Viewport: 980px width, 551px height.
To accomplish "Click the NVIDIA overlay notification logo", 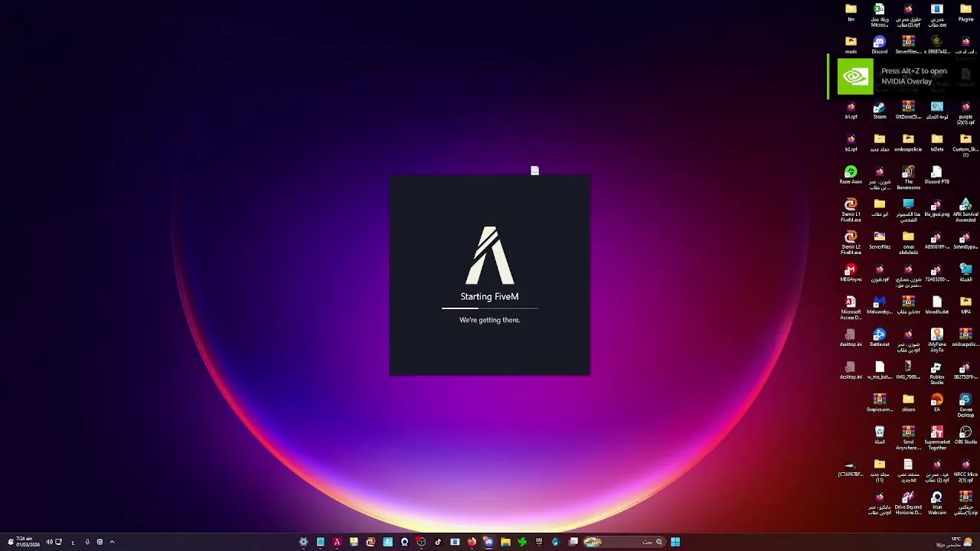I will [x=854, y=77].
